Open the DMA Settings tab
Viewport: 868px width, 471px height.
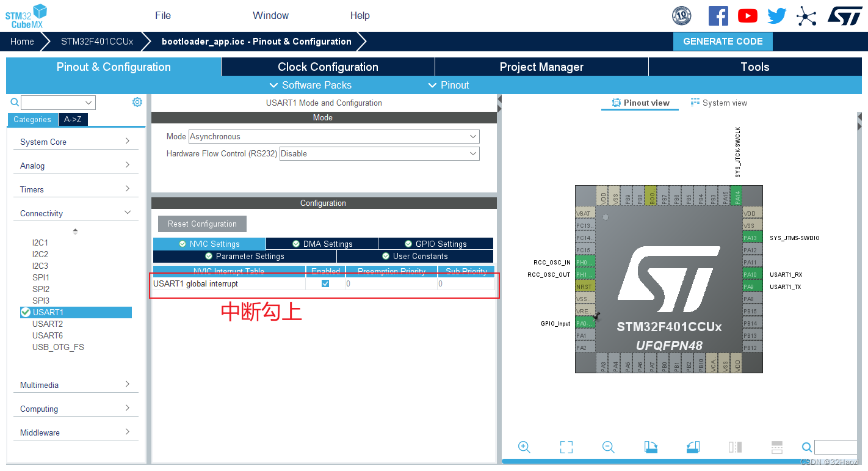click(x=322, y=244)
